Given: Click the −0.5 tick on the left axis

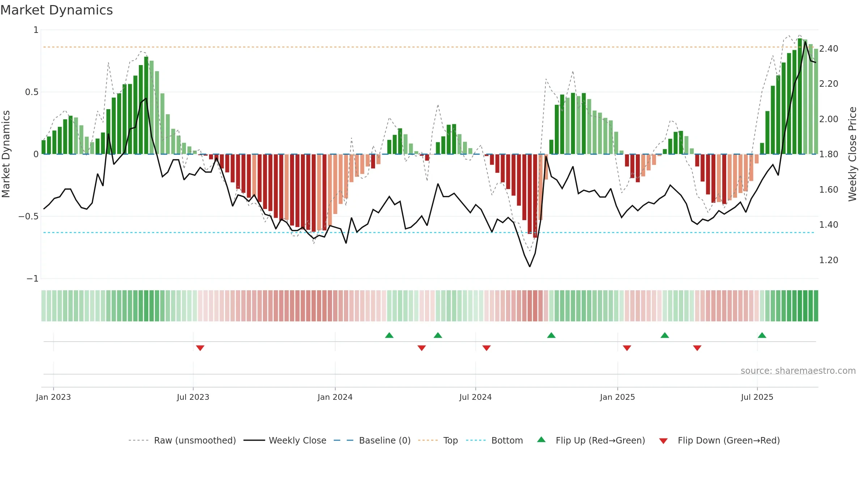Looking at the screenshot, I should [x=29, y=216].
